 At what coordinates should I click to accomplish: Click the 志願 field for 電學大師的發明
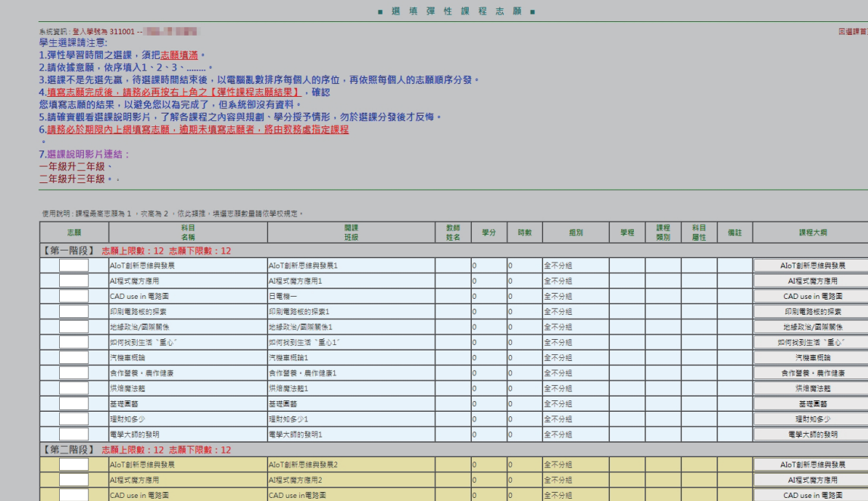(x=73, y=434)
